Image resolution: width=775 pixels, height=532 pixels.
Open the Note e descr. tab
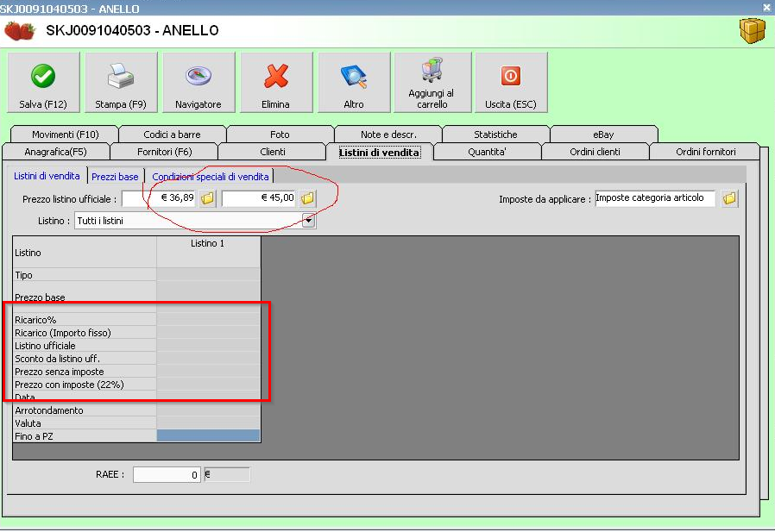pyautogui.click(x=388, y=135)
